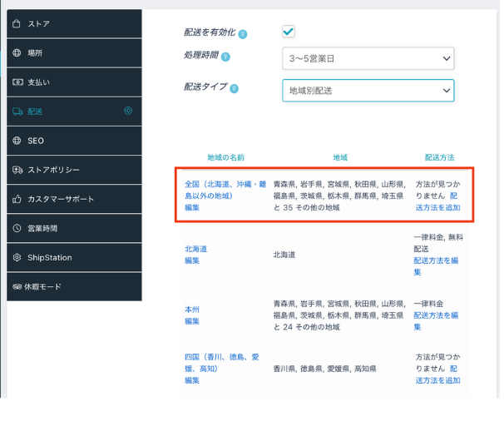Click the target icon in 配送 row
This screenshot has height=446, width=504.
(128, 111)
